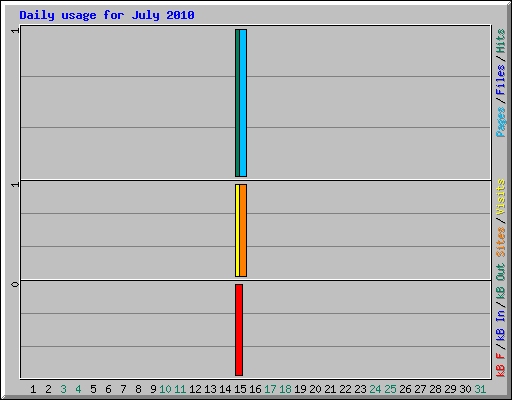The height and width of the screenshot is (400, 512).
Task: Click green day label 11 on the x-axis
Action: pyautogui.click(x=180, y=389)
